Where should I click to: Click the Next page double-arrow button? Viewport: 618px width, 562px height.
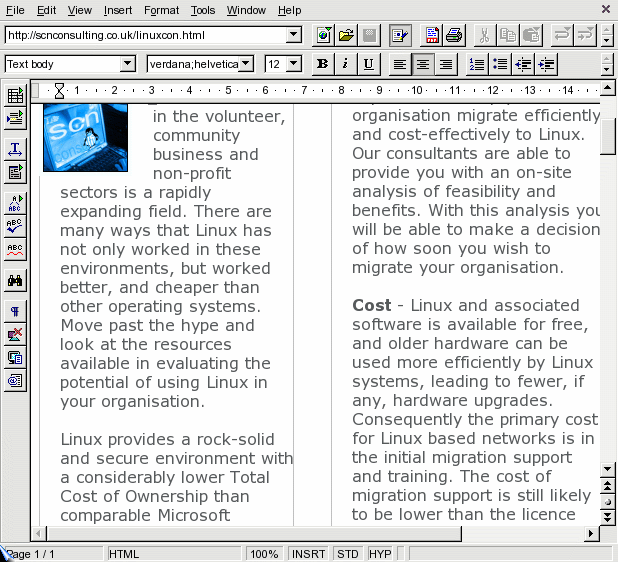click(607, 517)
